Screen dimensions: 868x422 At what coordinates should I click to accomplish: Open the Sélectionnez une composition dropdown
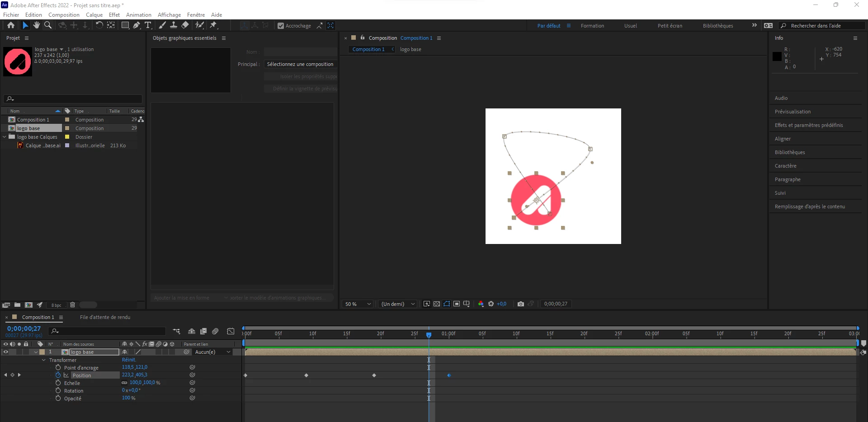pos(301,64)
